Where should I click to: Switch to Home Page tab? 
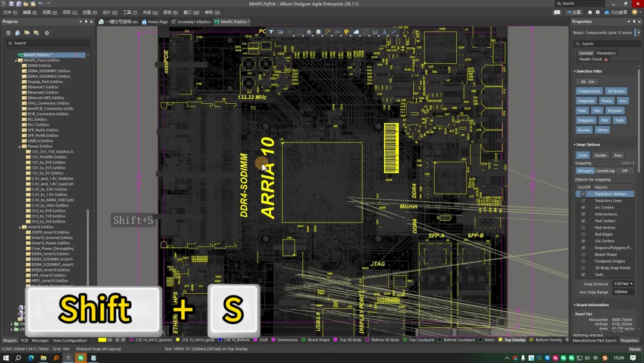(x=155, y=21)
